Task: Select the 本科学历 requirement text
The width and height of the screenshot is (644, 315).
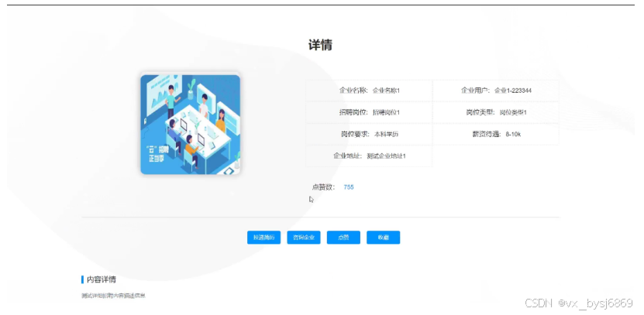Action: [x=386, y=134]
